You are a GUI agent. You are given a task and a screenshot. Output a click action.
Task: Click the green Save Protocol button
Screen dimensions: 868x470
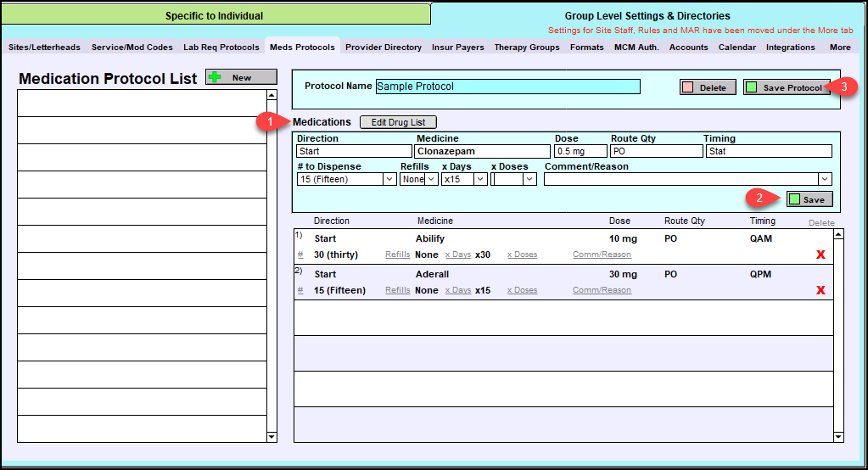tap(786, 87)
